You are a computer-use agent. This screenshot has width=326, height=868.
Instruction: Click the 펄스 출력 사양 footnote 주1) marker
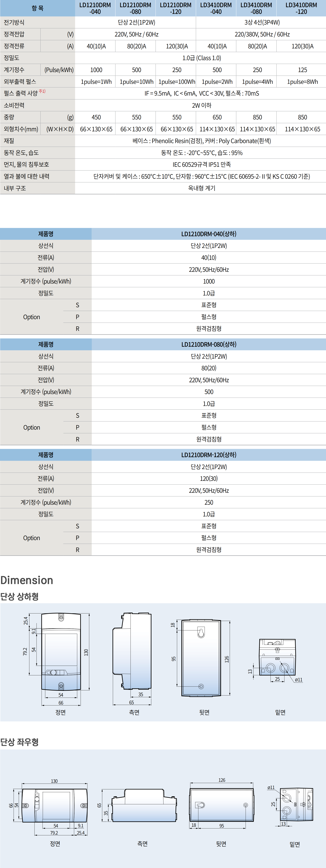pyautogui.click(x=42, y=91)
